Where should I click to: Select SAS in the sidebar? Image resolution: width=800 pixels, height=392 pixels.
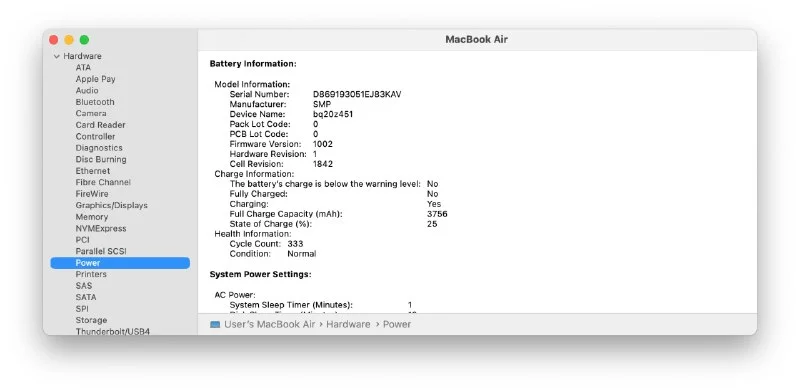click(x=84, y=286)
